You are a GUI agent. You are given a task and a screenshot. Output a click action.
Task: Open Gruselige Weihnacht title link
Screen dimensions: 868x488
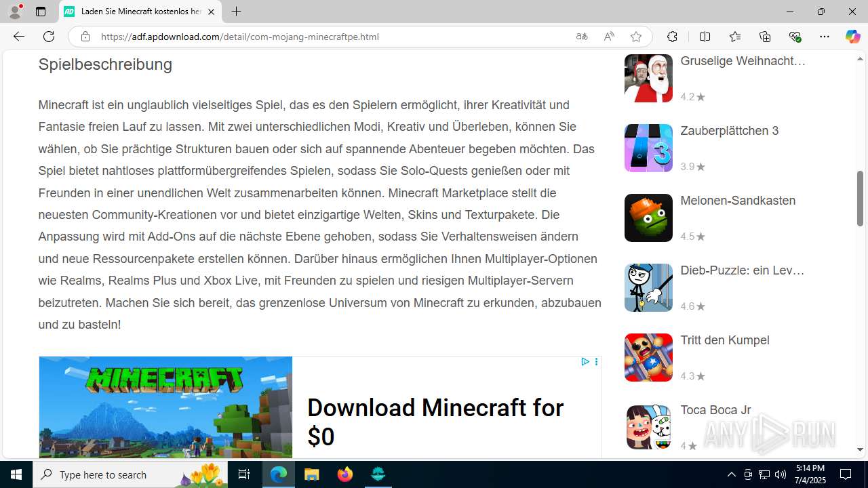point(743,61)
